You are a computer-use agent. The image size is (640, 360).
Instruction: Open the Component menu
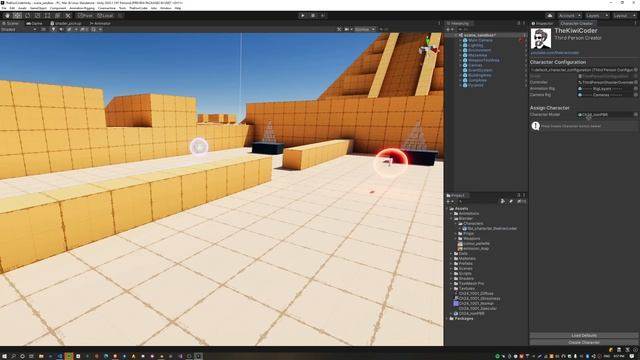tap(58, 8)
